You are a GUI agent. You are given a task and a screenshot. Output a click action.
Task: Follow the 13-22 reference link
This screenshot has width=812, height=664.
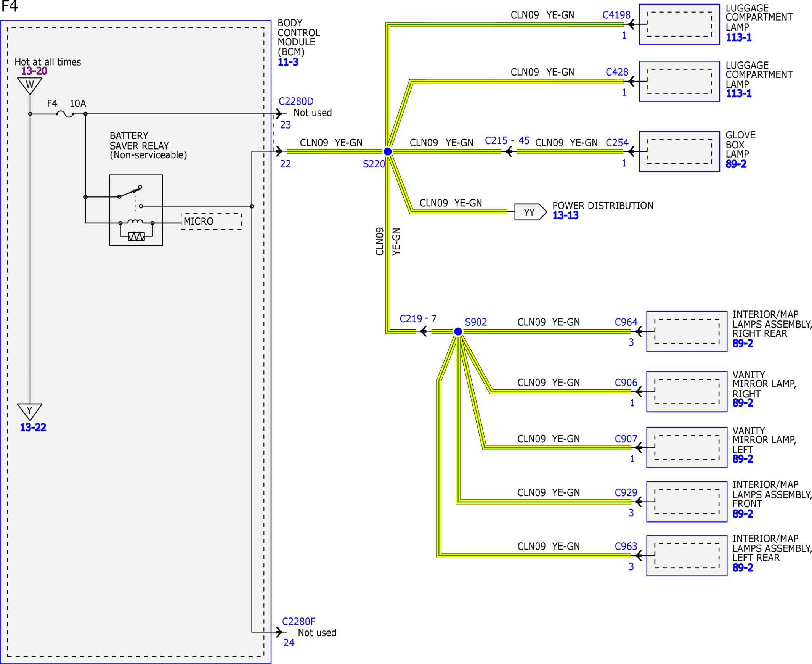(x=33, y=427)
